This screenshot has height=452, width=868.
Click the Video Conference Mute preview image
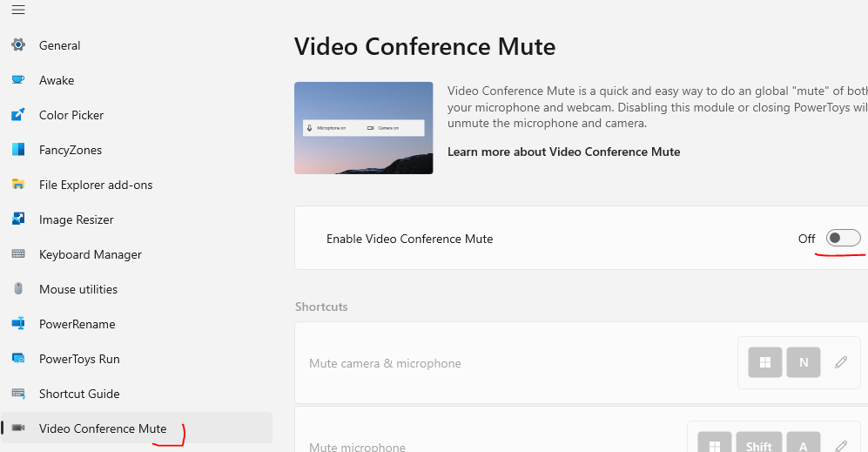[363, 128]
